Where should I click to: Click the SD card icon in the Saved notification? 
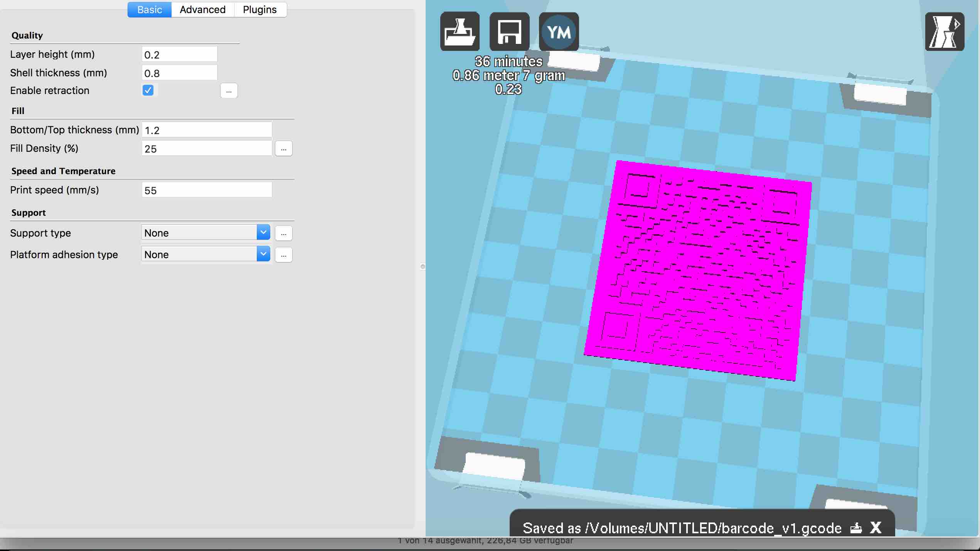tap(856, 527)
